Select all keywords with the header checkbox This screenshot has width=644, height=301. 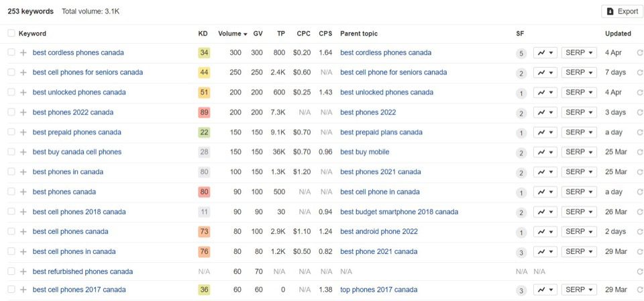11,34
